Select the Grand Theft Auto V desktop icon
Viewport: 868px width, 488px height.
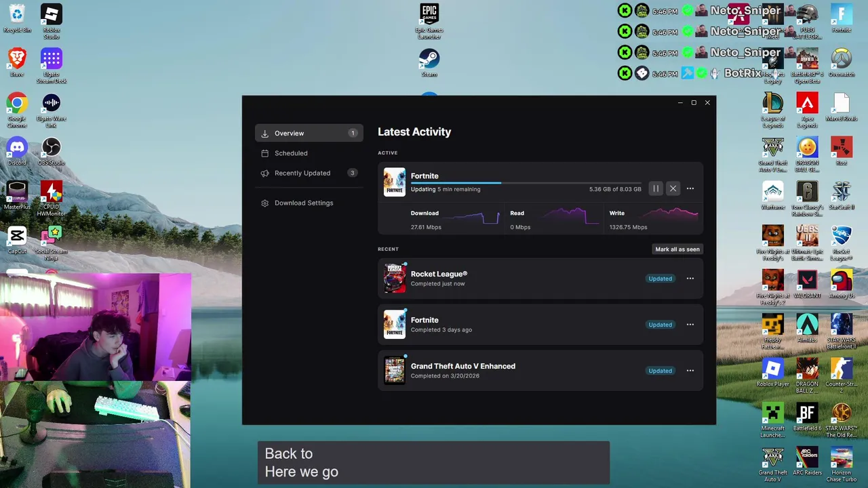[772, 464]
